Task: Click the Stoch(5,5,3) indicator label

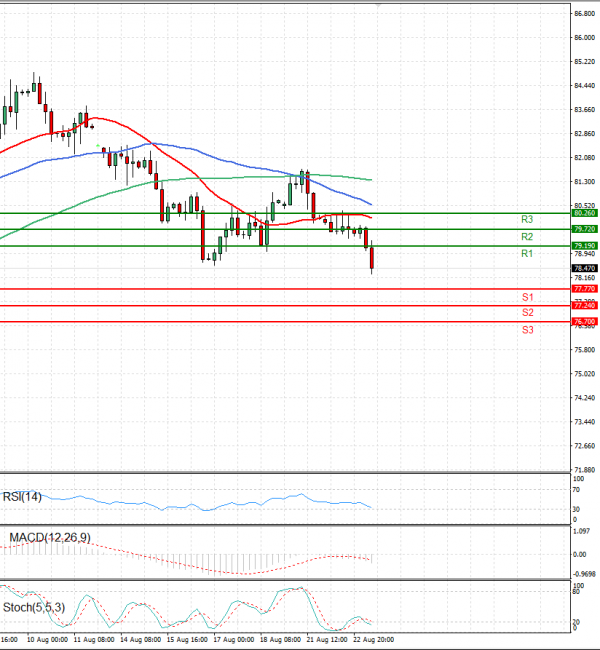Action: [x=34, y=608]
